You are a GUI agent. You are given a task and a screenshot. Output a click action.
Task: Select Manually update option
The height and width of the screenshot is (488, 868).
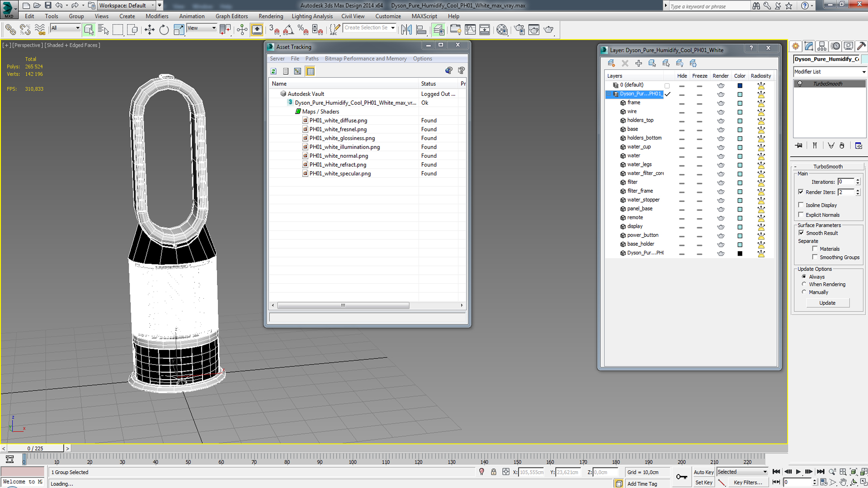[804, 292]
